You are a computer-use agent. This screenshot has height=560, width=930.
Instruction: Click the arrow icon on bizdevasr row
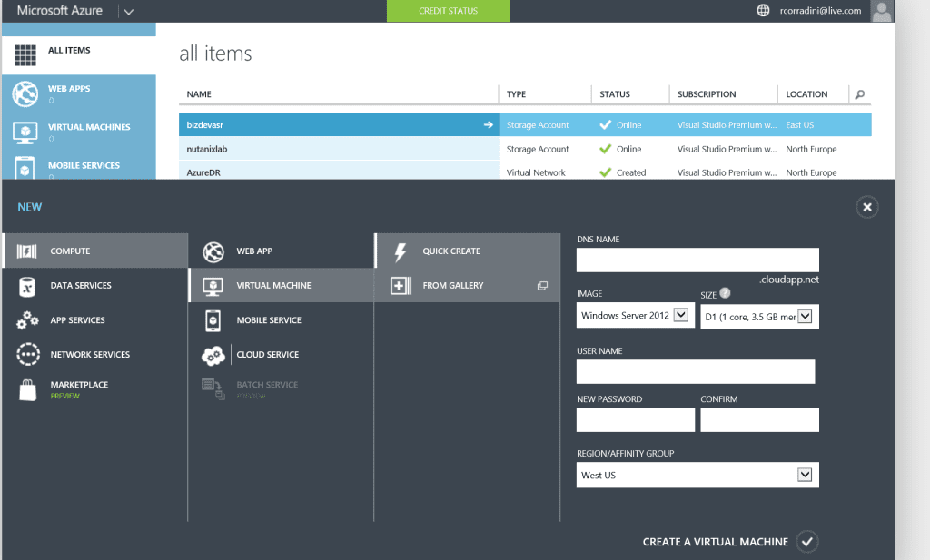coord(488,125)
